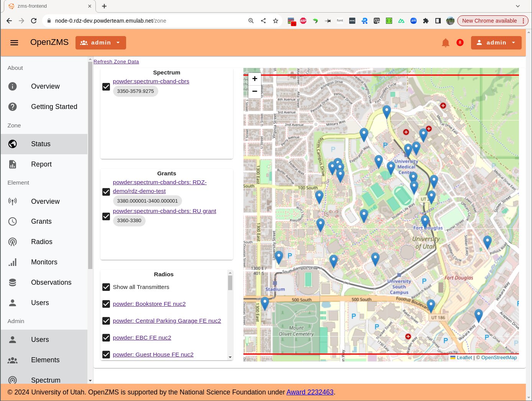Uncheck the RDZ-demo/rdz-demo-test grant checkbox
This screenshot has width=532, height=401.
coord(106,191)
